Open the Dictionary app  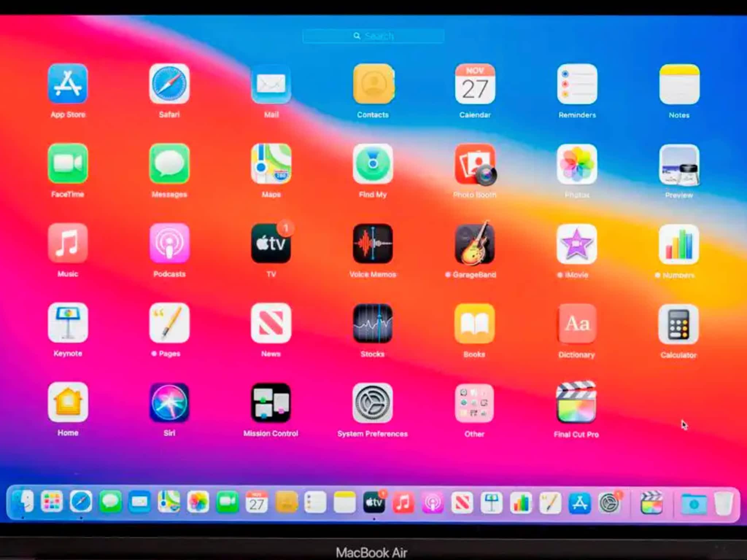click(577, 324)
